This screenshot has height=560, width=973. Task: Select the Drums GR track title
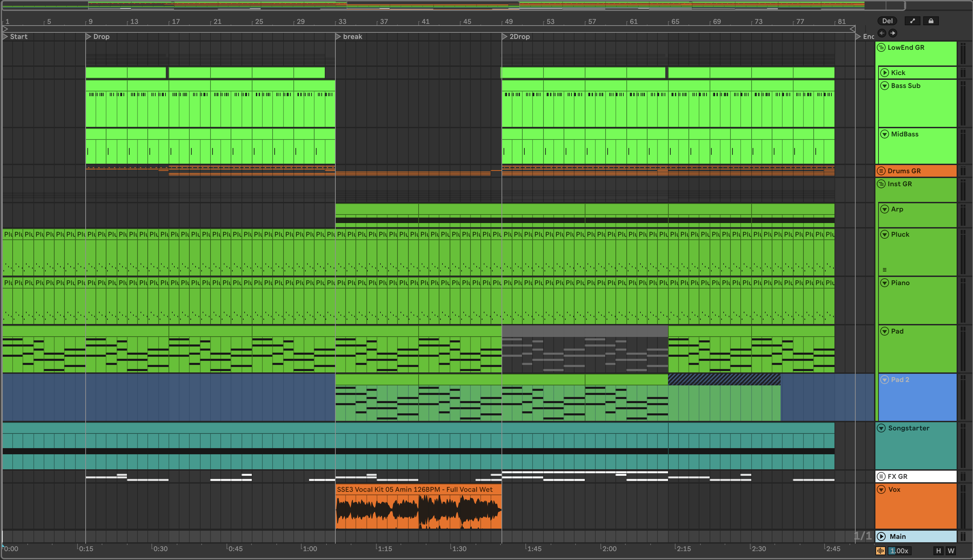click(x=904, y=171)
